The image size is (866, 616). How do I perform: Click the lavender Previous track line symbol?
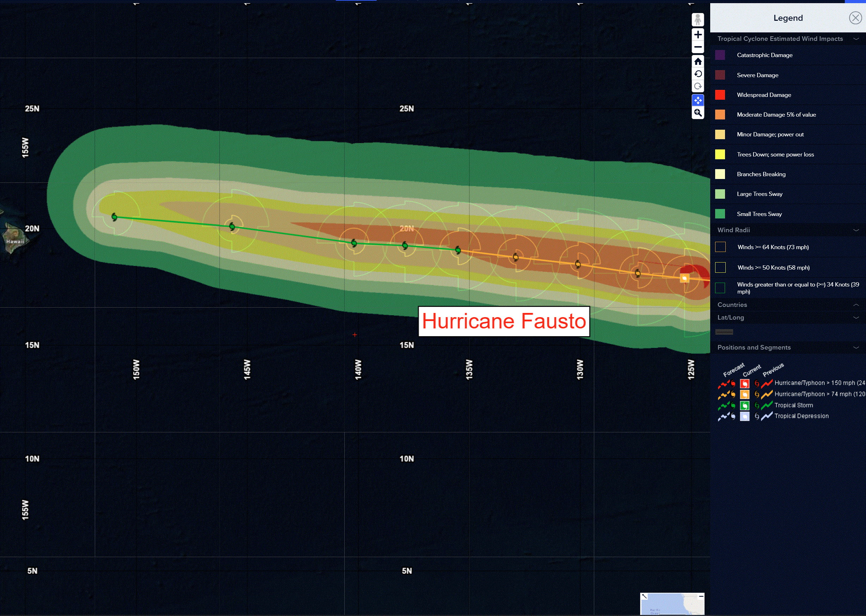point(766,417)
